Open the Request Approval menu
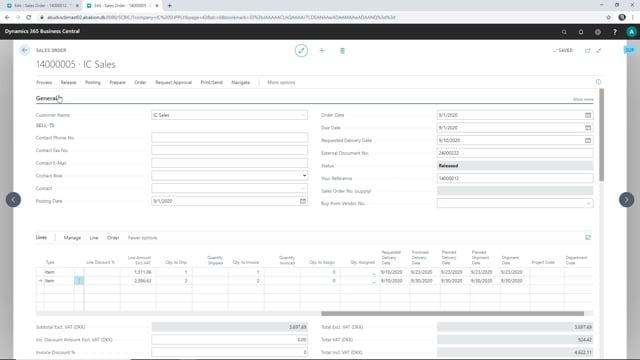 (x=173, y=82)
